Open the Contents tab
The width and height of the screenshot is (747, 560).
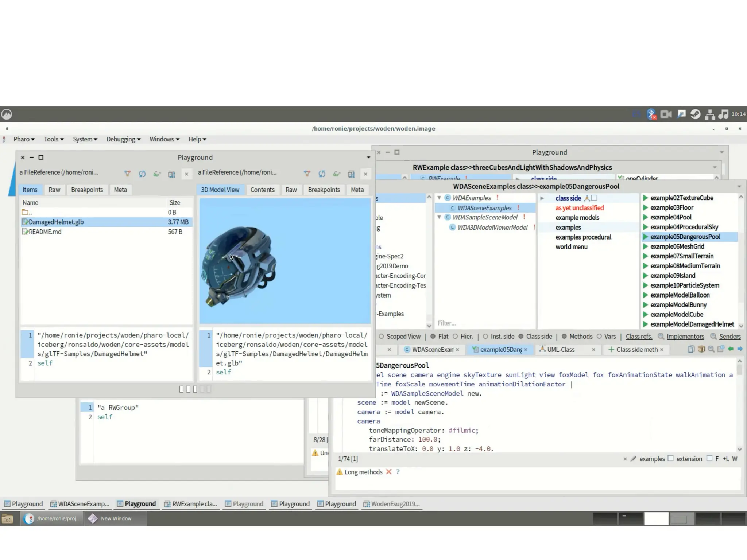[262, 190]
